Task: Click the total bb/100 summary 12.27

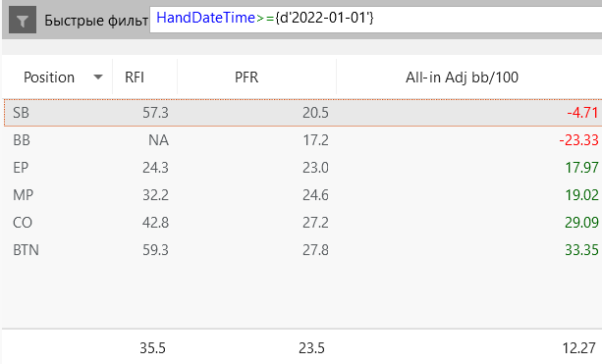Action: pyautogui.click(x=579, y=348)
